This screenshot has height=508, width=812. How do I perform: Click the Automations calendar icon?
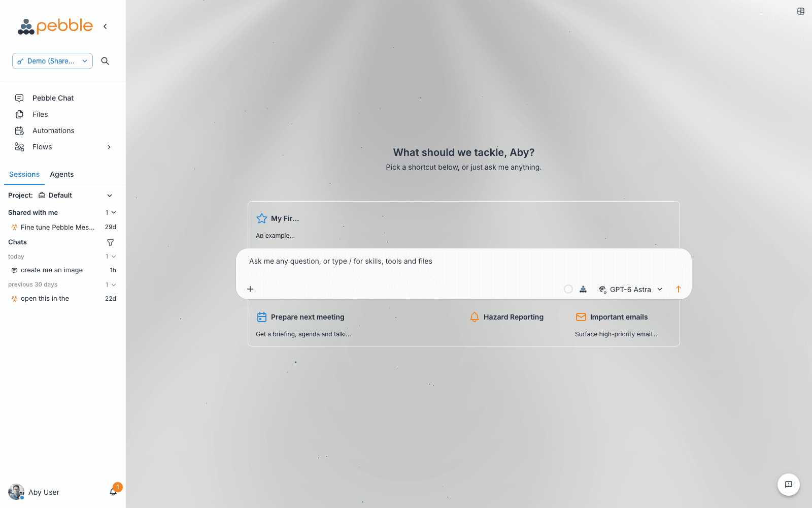19,131
